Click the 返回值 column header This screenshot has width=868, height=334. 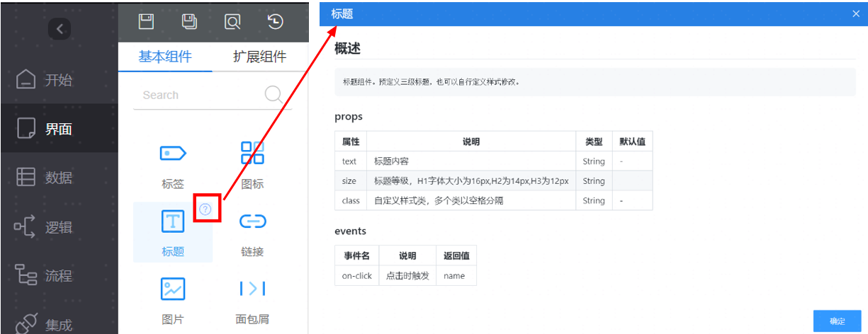(x=456, y=255)
